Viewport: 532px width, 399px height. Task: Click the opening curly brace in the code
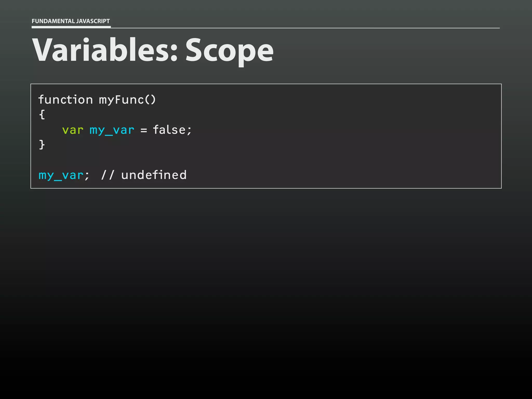coord(42,115)
